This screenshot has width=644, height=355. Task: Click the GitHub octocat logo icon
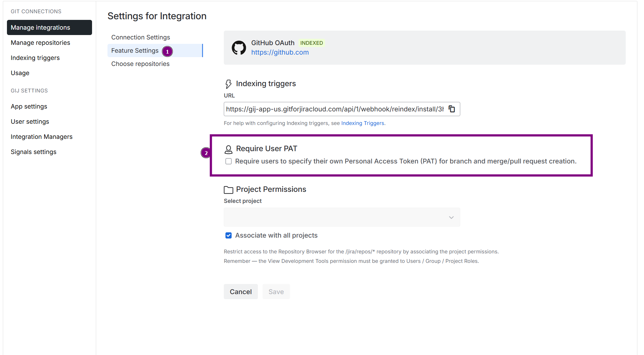239,48
